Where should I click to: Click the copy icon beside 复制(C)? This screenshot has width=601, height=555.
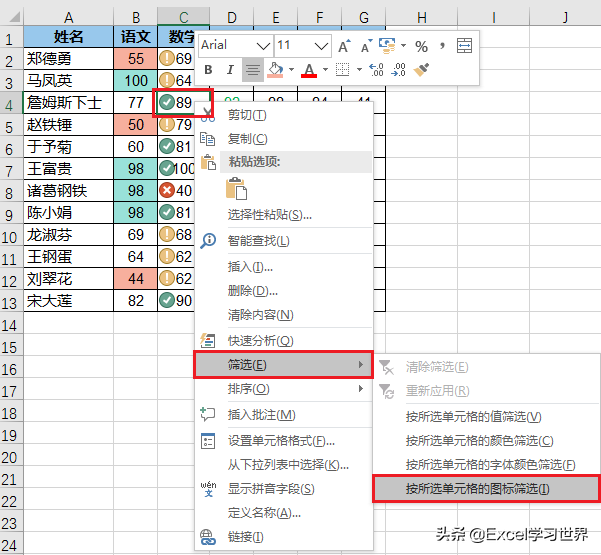208,139
